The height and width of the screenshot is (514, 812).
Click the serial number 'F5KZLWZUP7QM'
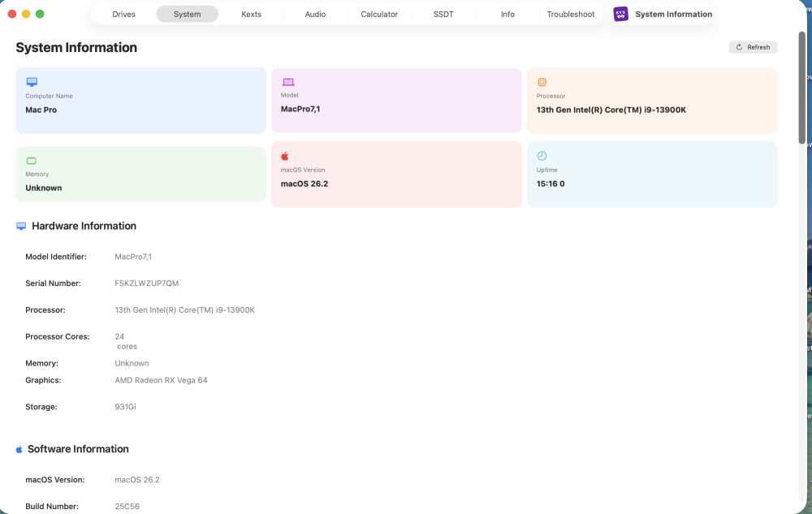pos(146,283)
